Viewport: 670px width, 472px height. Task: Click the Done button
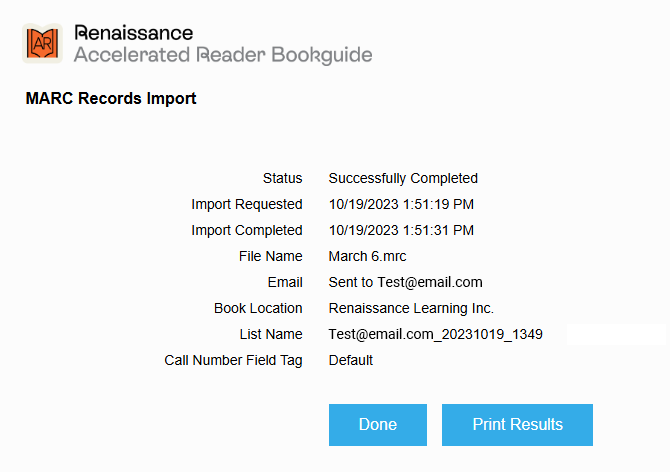click(x=378, y=425)
